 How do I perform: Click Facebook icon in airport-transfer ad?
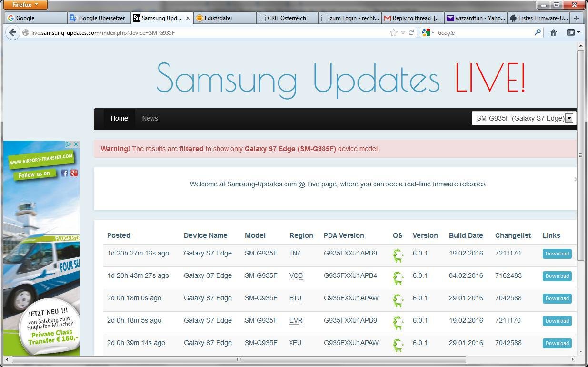pyautogui.click(x=64, y=173)
